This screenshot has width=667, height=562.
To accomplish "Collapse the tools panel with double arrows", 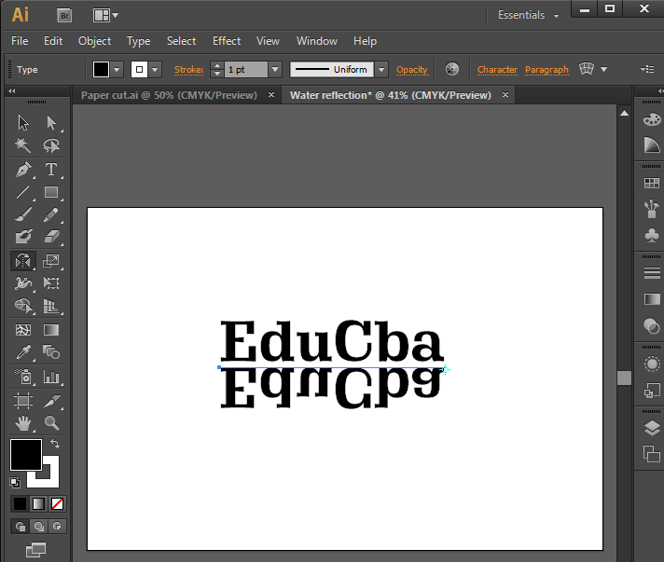I will coord(12,91).
